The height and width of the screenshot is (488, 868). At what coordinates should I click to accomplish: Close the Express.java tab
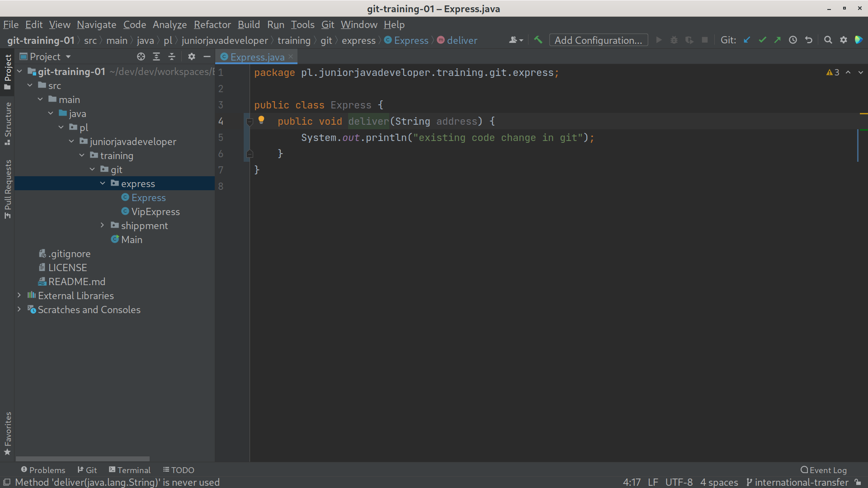click(291, 56)
